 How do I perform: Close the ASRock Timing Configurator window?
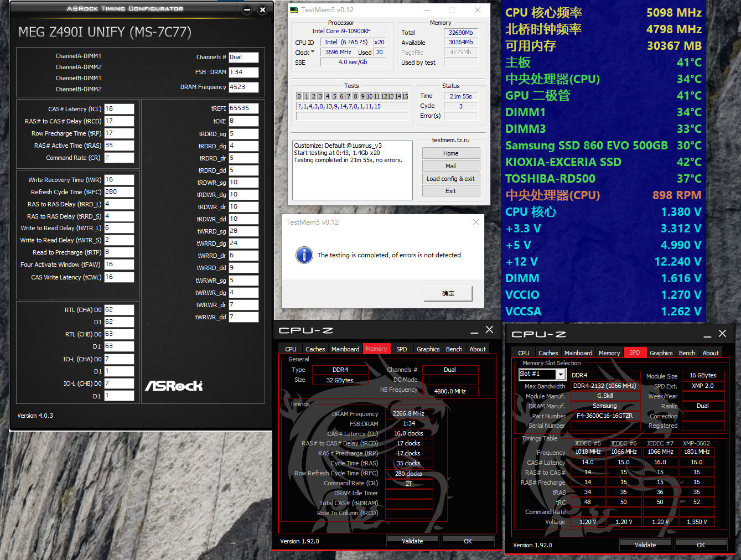click(262, 9)
